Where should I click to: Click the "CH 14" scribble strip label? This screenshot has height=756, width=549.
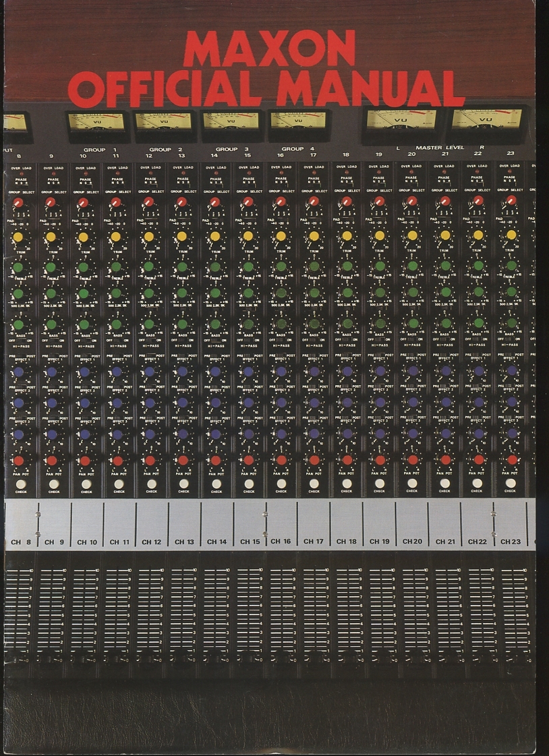point(216,542)
